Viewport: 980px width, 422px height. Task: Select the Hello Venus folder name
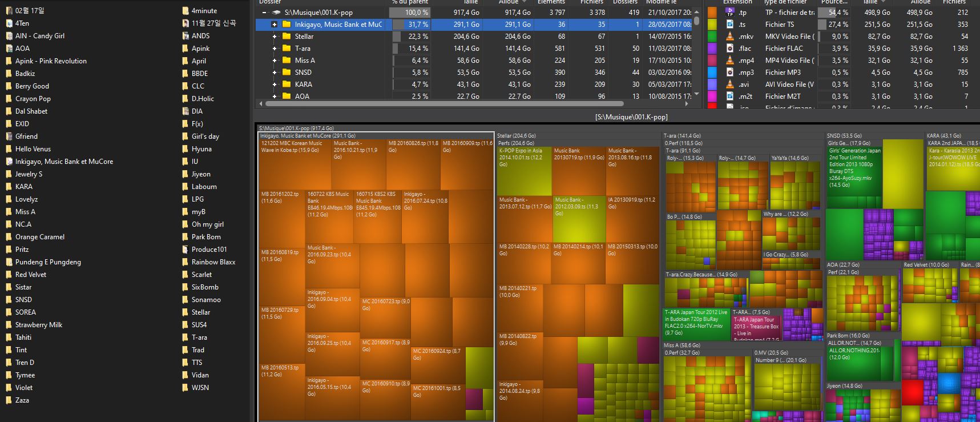(x=33, y=149)
